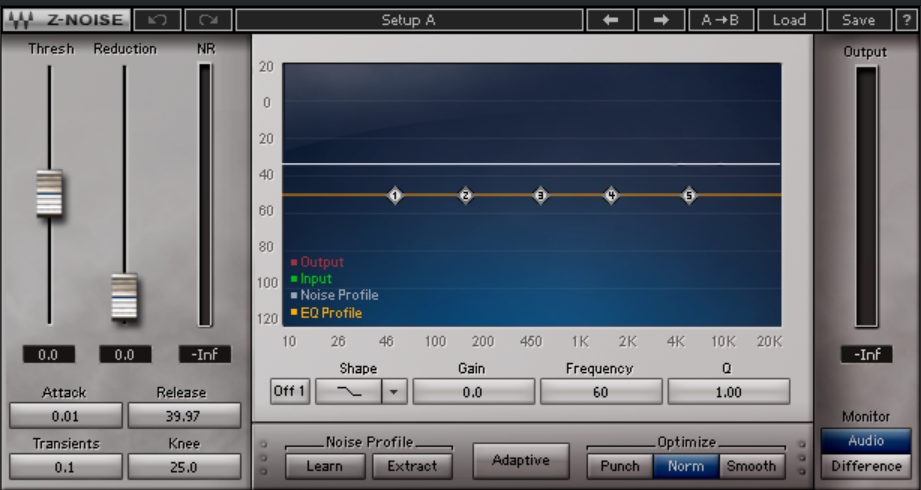Copy setup with A→B button
The height and width of the screenshot is (490, 921).
[721, 20]
